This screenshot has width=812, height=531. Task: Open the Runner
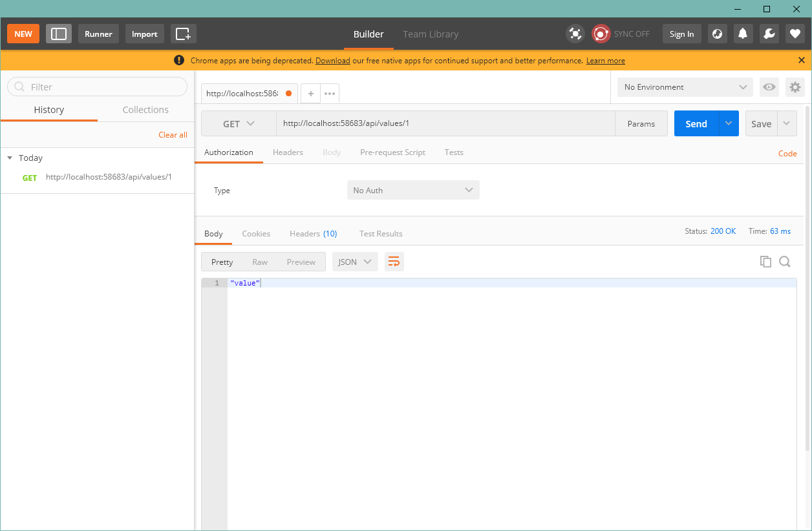(x=98, y=34)
